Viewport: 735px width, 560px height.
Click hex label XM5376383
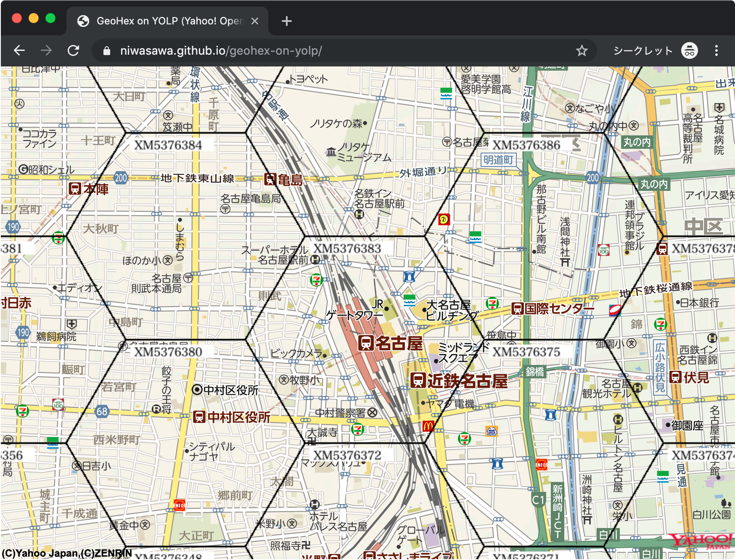point(347,248)
